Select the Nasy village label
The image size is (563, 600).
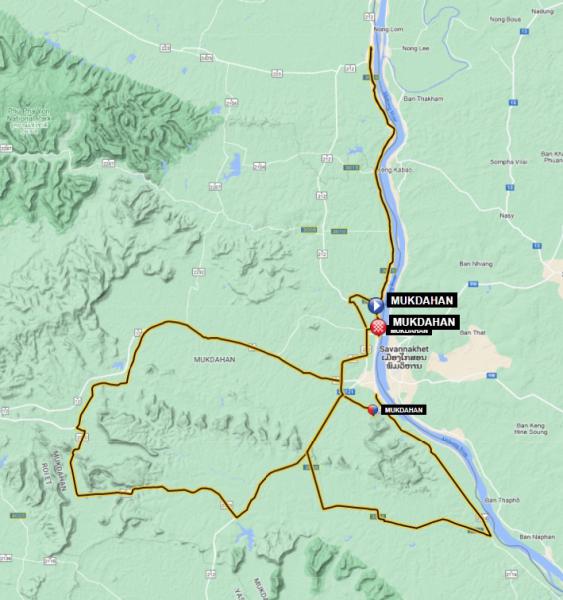[507, 216]
